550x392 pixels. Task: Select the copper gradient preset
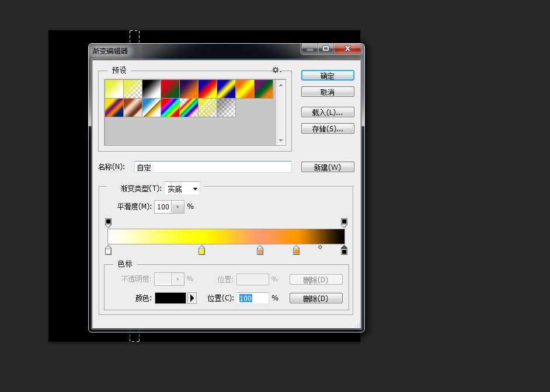point(131,107)
